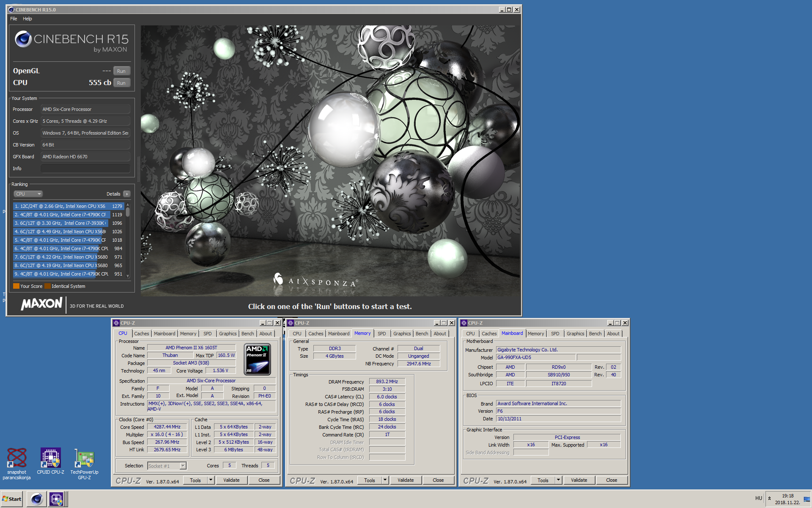Click the Memory CPU-Z window title icon

click(x=291, y=323)
